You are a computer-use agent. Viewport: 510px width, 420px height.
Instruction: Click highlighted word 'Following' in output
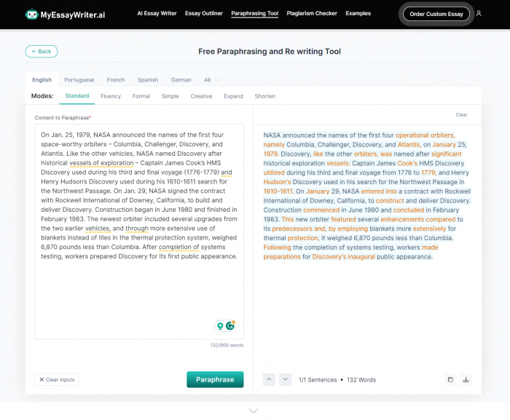277,247
